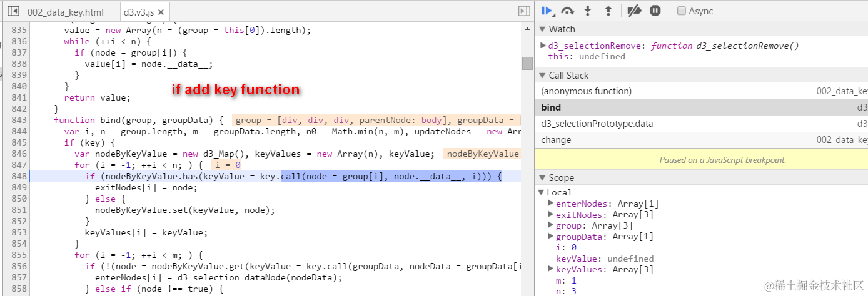Click the 'if (key) {' code line
Image resolution: width=868 pixels, height=296 pixels.
click(x=89, y=142)
